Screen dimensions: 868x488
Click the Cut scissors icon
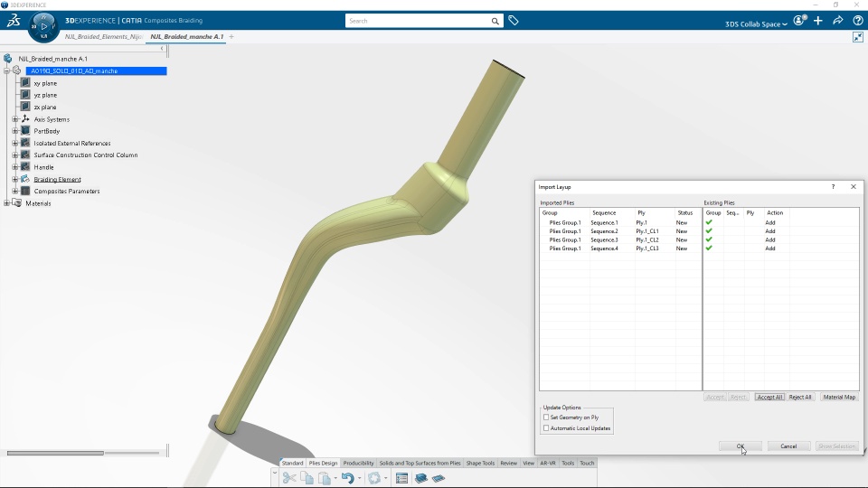[x=289, y=478]
